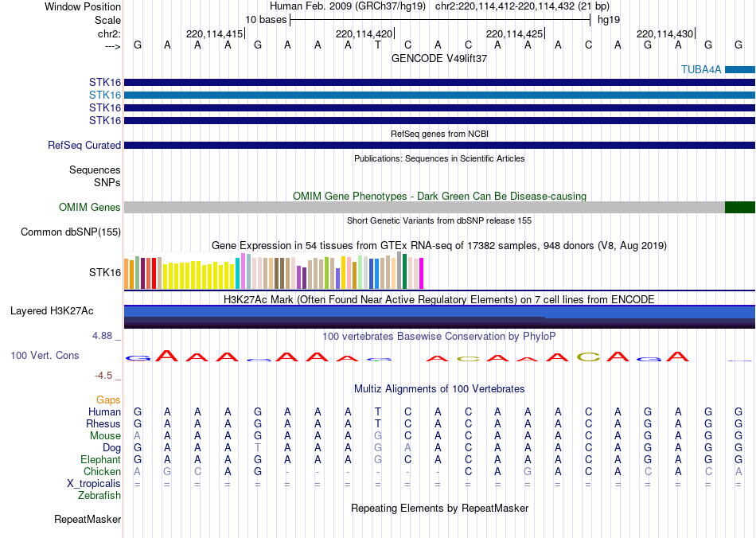
Task: Click the ---> strand direction arrow label
Action: pyautogui.click(x=113, y=46)
